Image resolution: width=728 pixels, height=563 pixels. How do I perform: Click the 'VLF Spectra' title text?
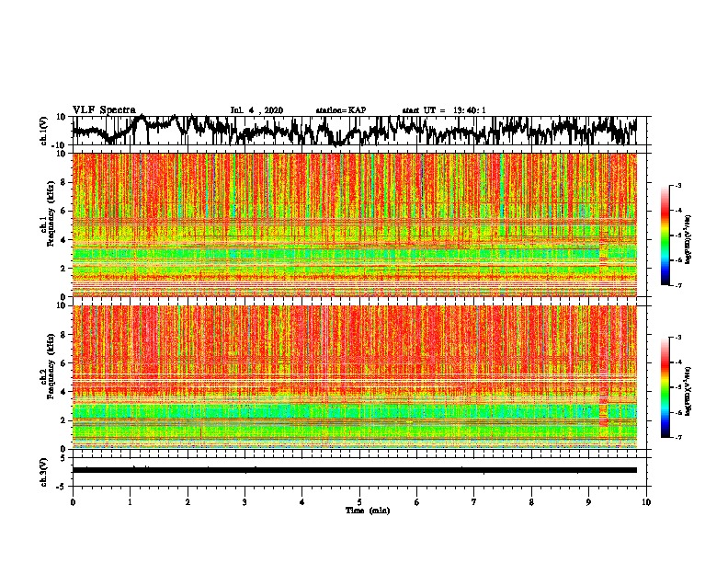[x=104, y=109]
